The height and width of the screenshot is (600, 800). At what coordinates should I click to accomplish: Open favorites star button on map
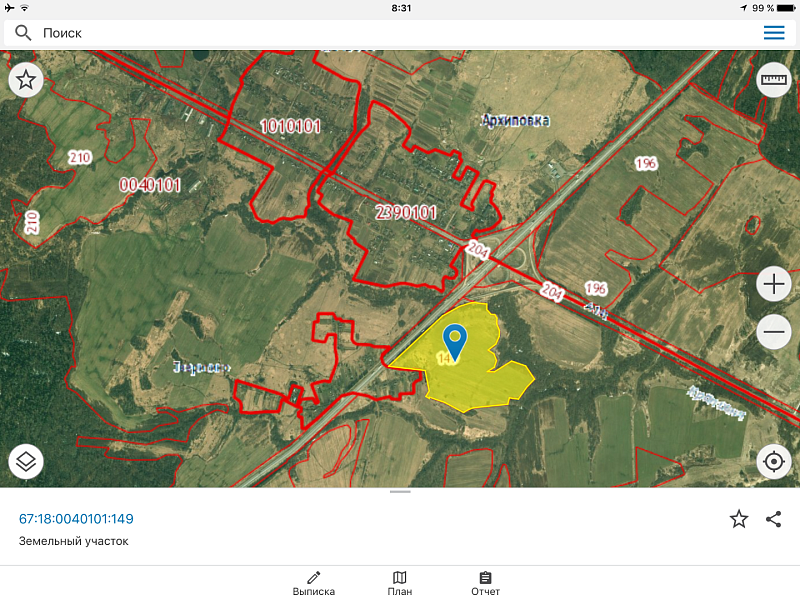(x=26, y=81)
